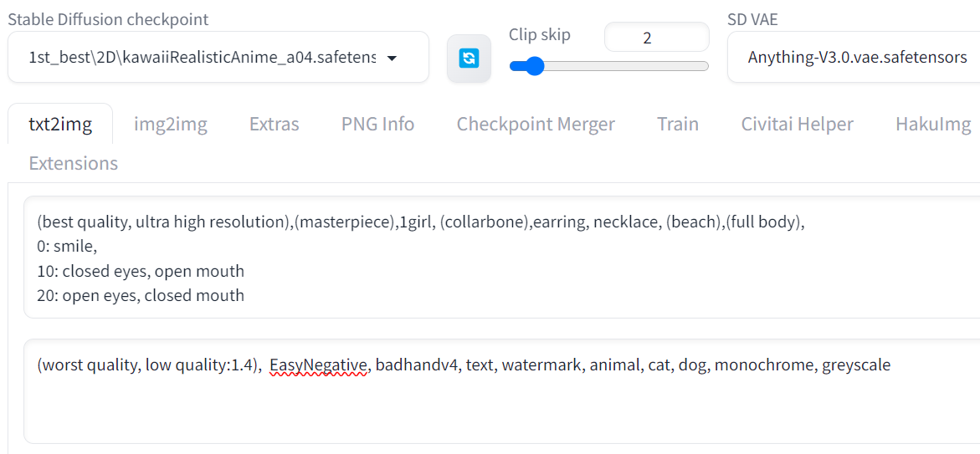This screenshot has height=454, width=980.
Task: Click the 'Clip skip' label
Action: pos(539,34)
